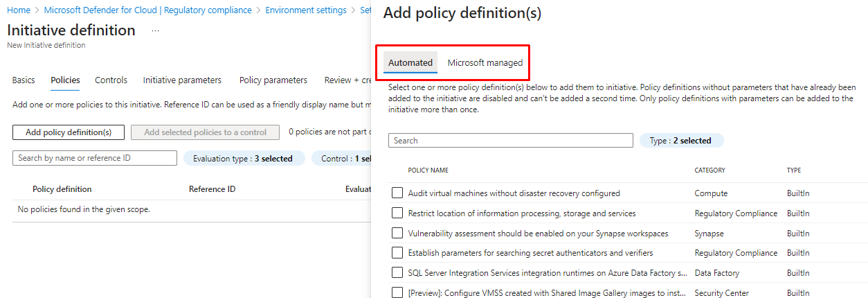Viewport: 868px width, 298px height.
Task: Check 'Establish parameters for searching secret authenticators'
Action: pos(397,253)
